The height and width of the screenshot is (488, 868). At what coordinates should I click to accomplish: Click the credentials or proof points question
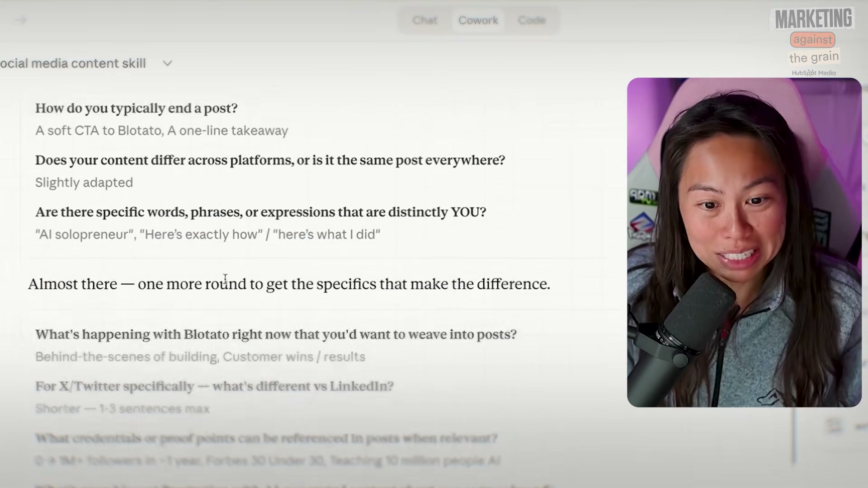[x=266, y=438]
